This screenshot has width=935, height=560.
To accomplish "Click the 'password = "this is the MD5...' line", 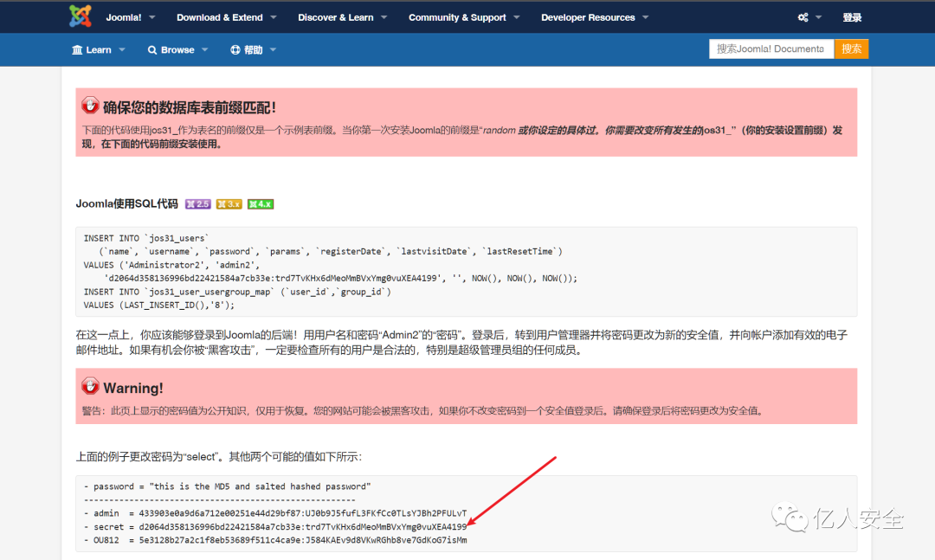I will (227, 486).
